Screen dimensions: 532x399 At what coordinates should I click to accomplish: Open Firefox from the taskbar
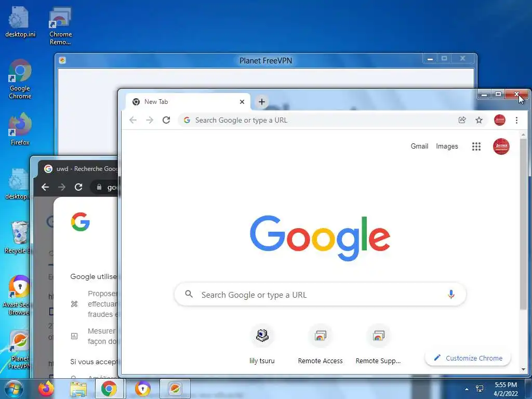[x=46, y=389]
